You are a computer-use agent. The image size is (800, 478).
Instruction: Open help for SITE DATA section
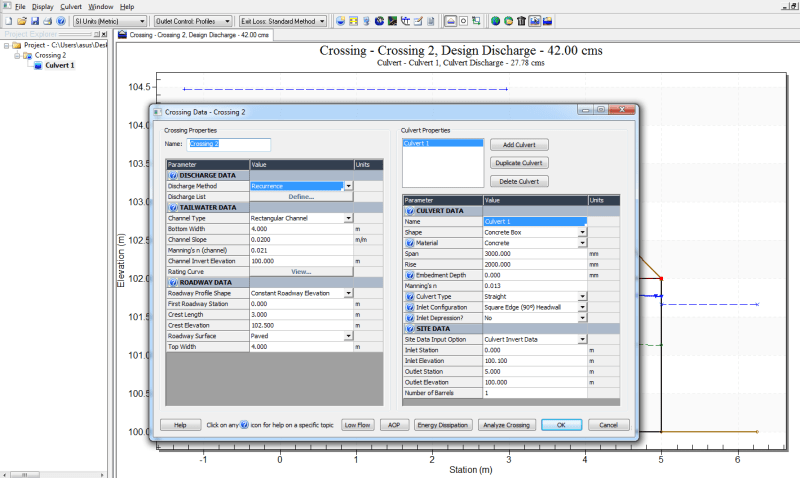click(x=410, y=329)
